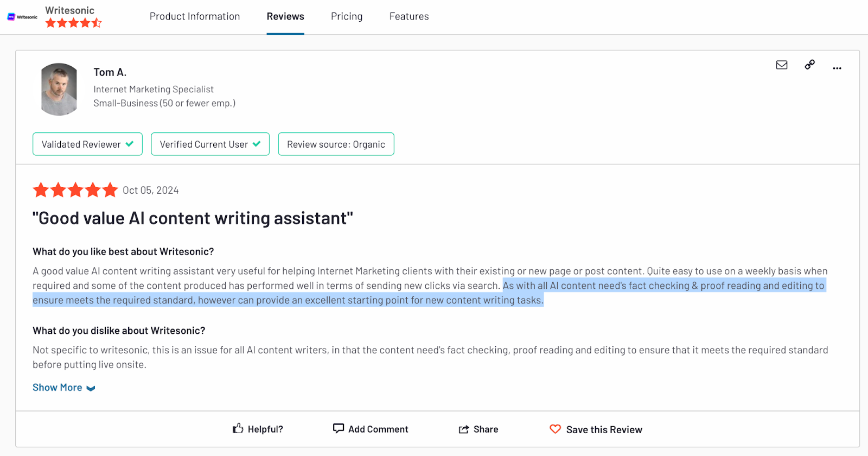The image size is (868, 456).
Task: Click the heart save icon
Action: coord(556,429)
